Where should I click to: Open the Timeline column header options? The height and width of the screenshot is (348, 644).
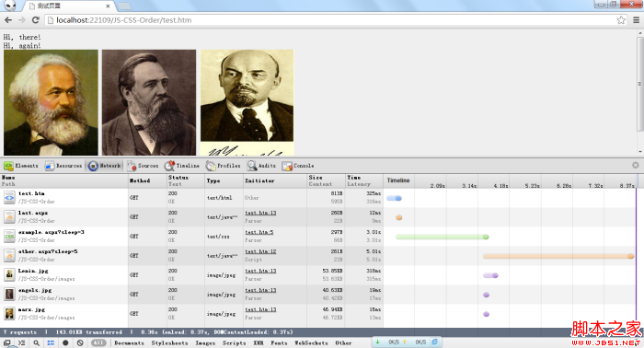(x=398, y=180)
